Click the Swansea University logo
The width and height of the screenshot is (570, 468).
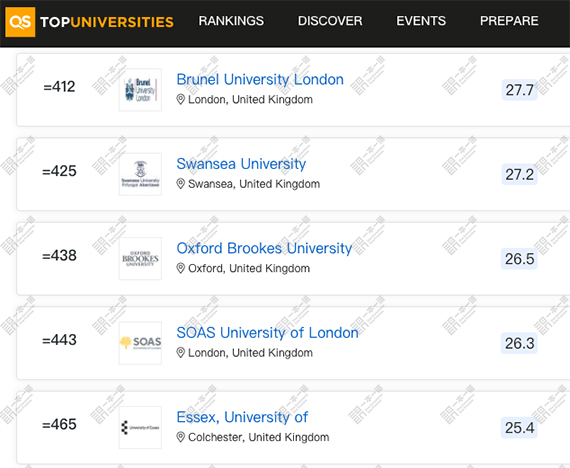tap(140, 174)
